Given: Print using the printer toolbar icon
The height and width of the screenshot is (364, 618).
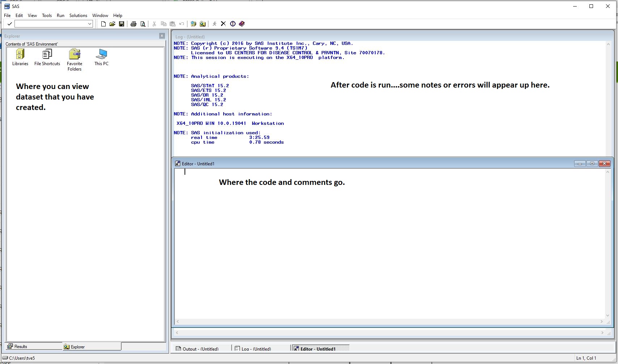Looking at the screenshot, I should (134, 24).
